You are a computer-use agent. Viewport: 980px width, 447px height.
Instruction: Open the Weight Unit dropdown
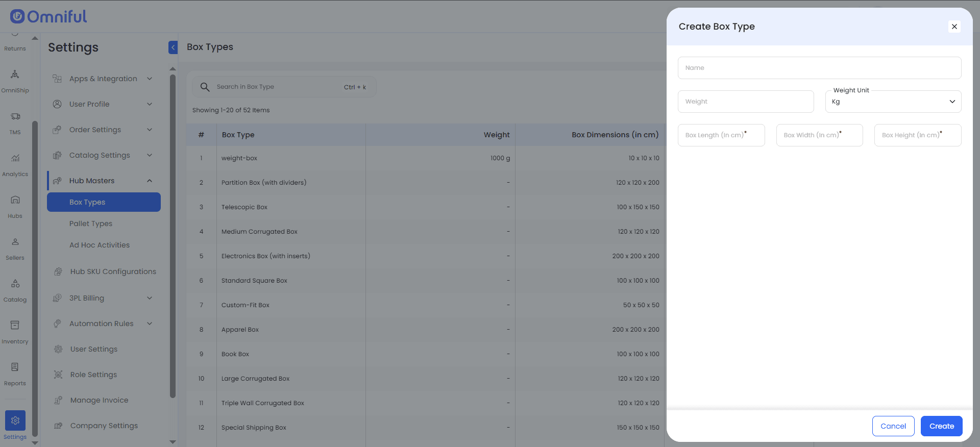(893, 102)
